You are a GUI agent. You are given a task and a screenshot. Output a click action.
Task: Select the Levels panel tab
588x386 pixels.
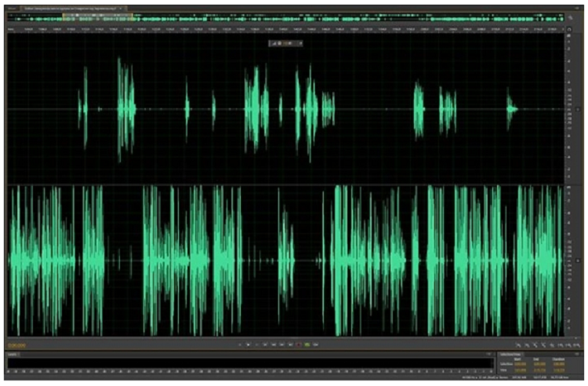12,355
